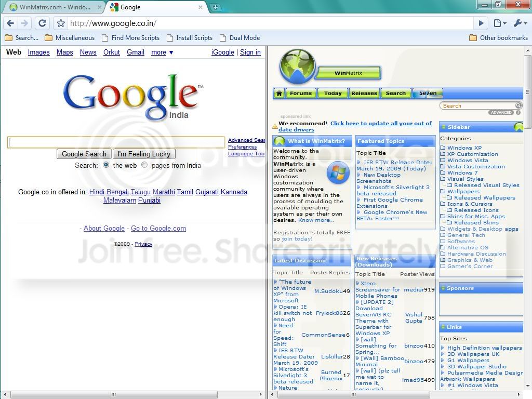
Task: Select the Google tab
Action: 156,7
